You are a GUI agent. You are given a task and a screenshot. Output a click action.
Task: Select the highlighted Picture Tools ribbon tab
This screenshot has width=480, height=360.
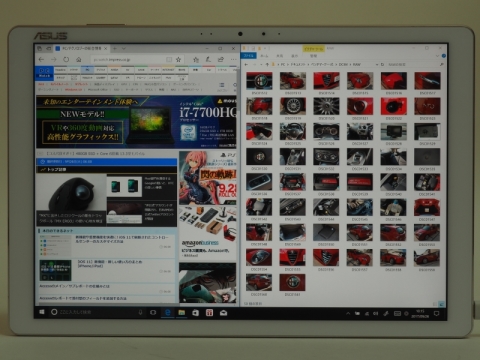click(x=314, y=48)
